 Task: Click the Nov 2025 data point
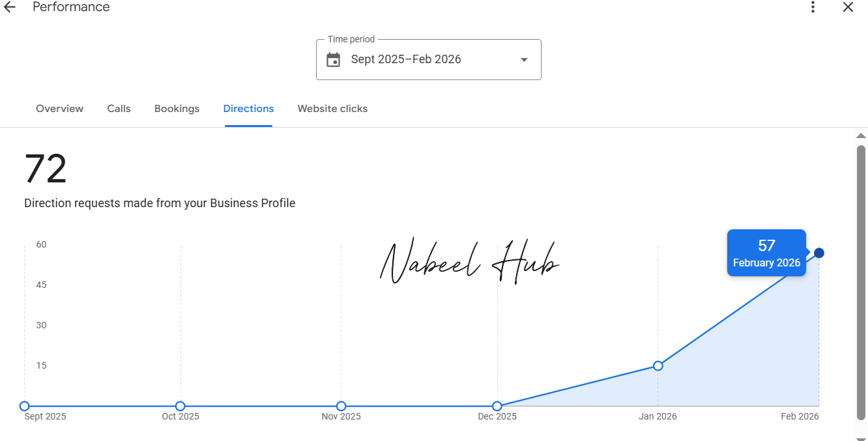click(x=341, y=406)
